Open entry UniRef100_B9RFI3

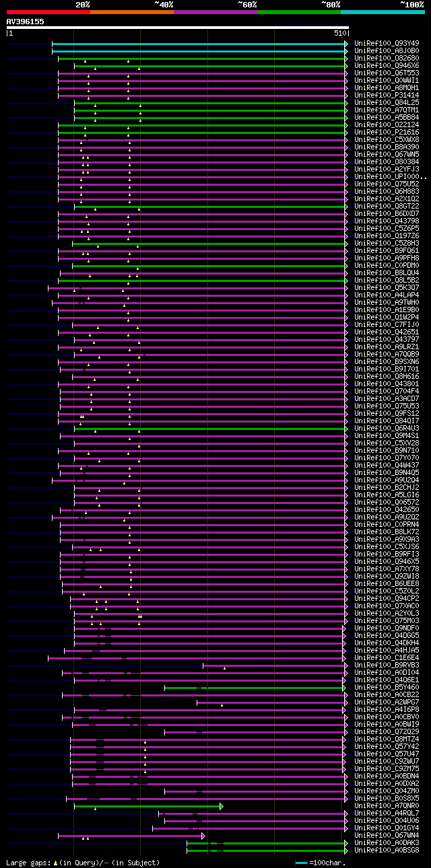[x=387, y=554]
